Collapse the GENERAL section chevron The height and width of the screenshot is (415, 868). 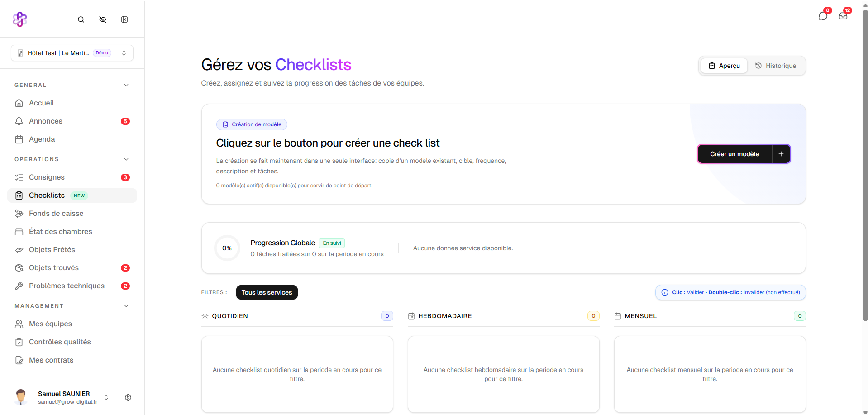[x=126, y=85]
